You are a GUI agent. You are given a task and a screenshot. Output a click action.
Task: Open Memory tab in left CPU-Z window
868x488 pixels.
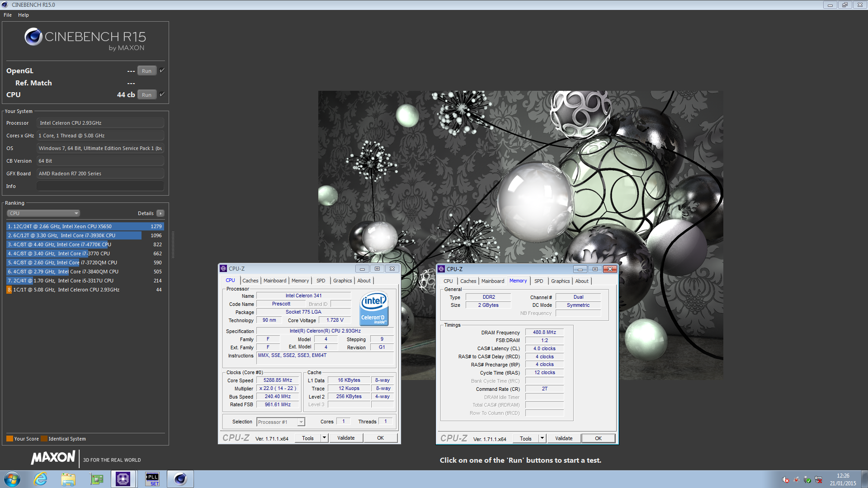pyautogui.click(x=300, y=281)
